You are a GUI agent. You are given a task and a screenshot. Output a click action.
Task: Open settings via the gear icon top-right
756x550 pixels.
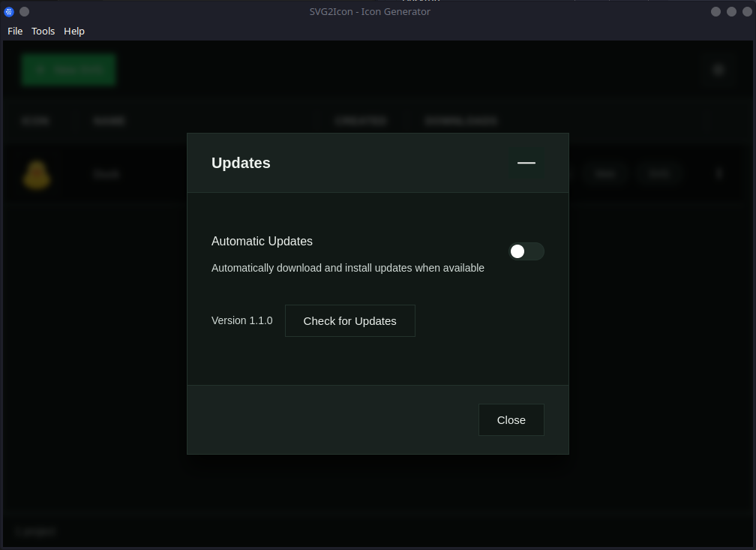point(718,69)
